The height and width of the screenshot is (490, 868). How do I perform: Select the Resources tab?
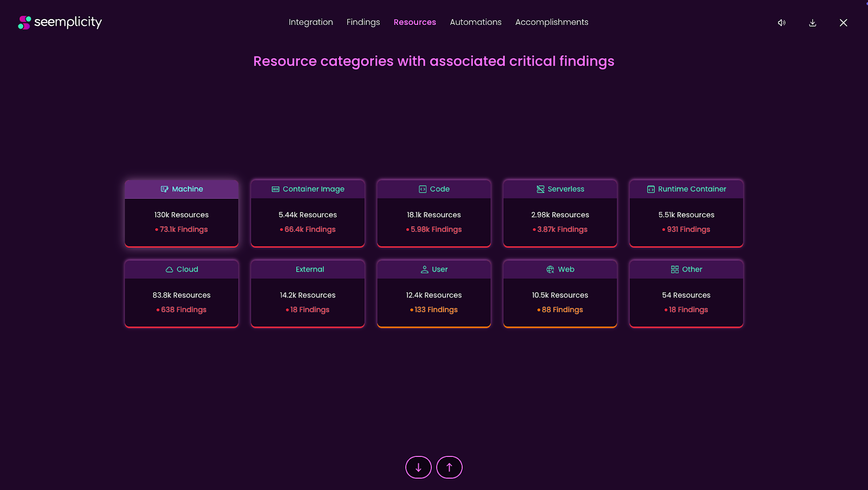(x=414, y=22)
